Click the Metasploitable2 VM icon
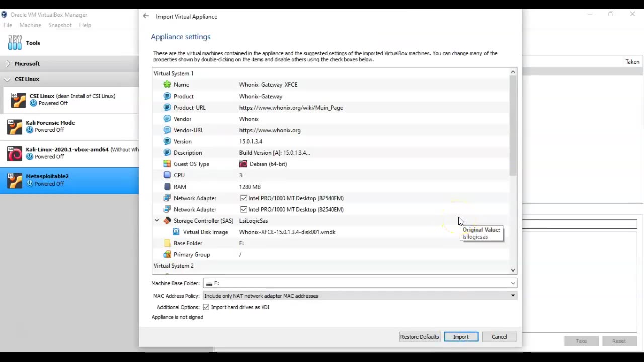 pyautogui.click(x=15, y=180)
